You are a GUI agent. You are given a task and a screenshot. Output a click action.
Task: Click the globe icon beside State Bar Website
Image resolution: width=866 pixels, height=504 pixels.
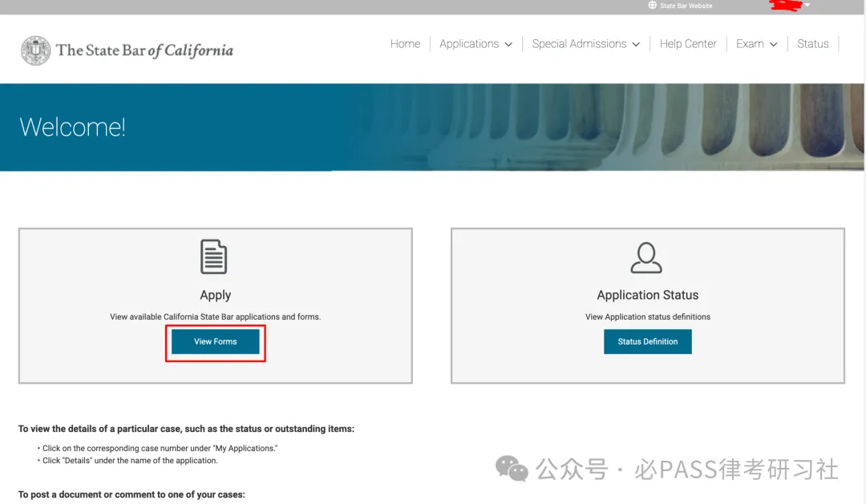(x=652, y=6)
